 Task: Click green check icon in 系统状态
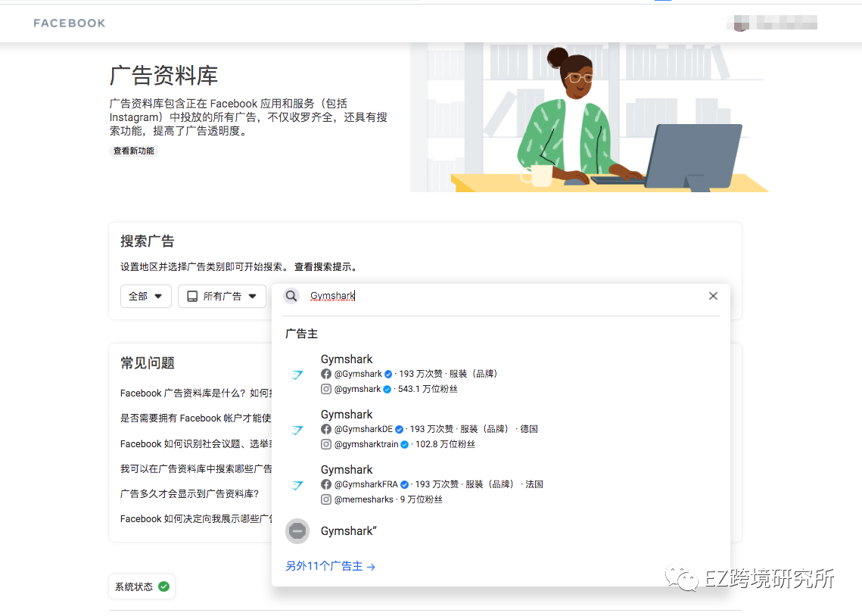click(163, 587)
